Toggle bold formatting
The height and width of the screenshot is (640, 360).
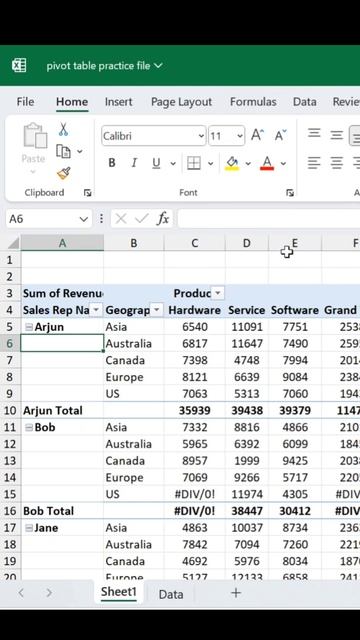(112, 163)
